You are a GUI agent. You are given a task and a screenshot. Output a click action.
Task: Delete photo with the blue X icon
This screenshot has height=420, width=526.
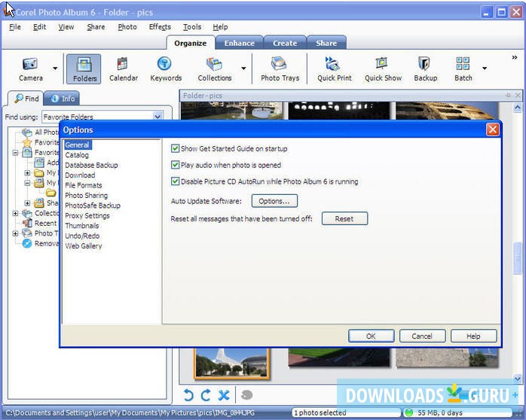tap(224, 395)
